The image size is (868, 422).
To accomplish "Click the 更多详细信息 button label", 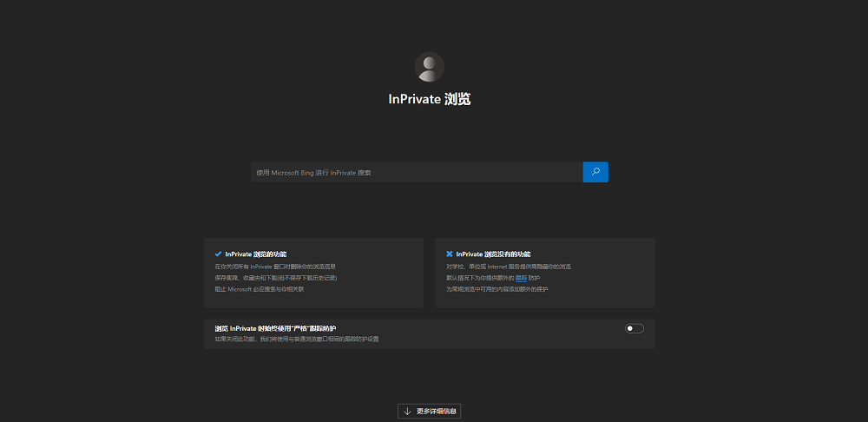I will [x=437, y=411].
